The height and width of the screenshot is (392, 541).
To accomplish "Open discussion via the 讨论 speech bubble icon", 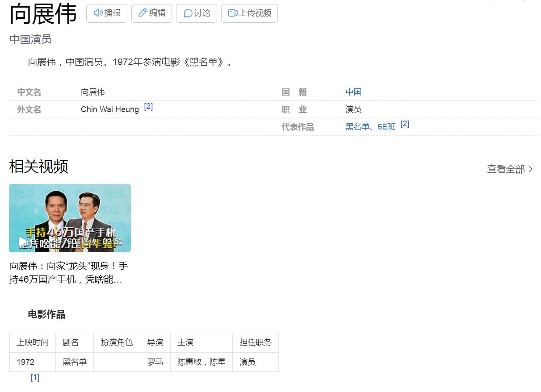I will [188, 13].
